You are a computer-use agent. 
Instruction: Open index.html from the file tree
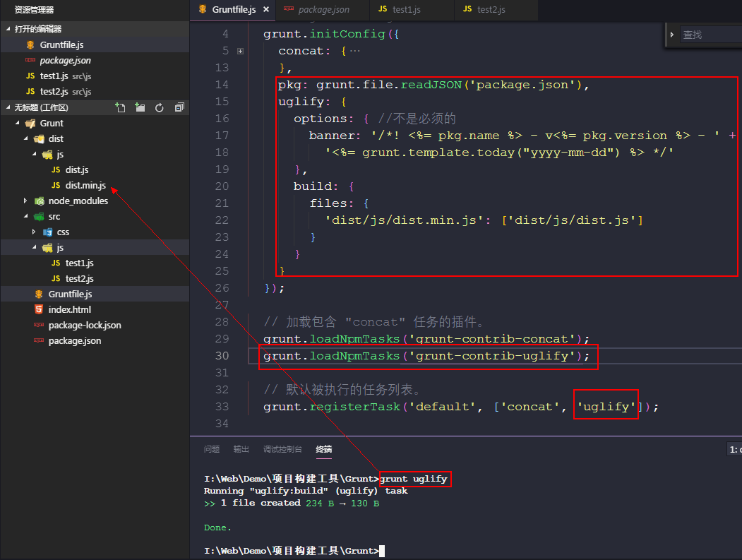click(x=69, y=309)
